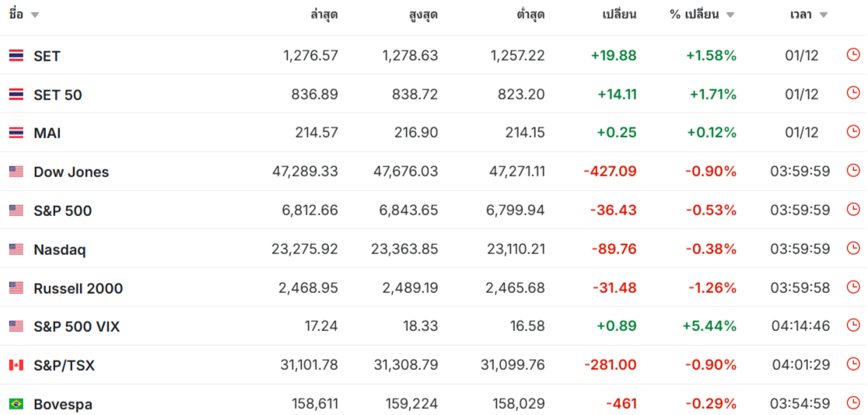Click the clock icon for Dow Jones
The image size is (868, 415).
pos(853,170)
